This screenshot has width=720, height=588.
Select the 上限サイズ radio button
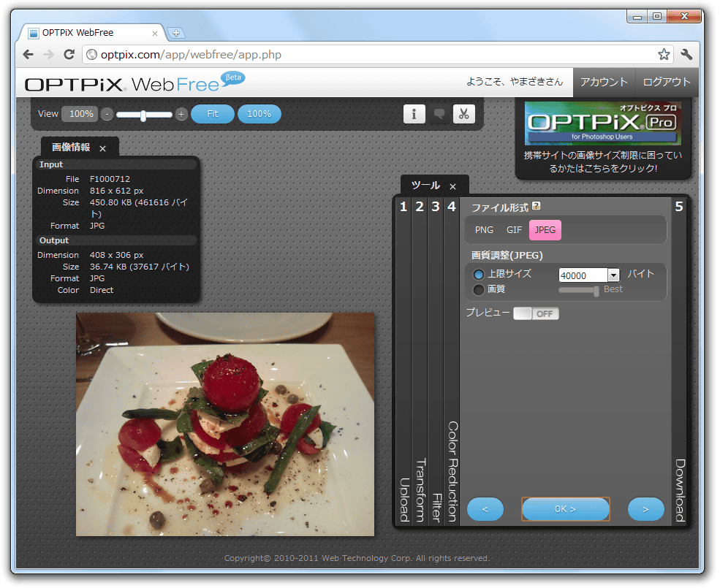(x=479, y=275)
